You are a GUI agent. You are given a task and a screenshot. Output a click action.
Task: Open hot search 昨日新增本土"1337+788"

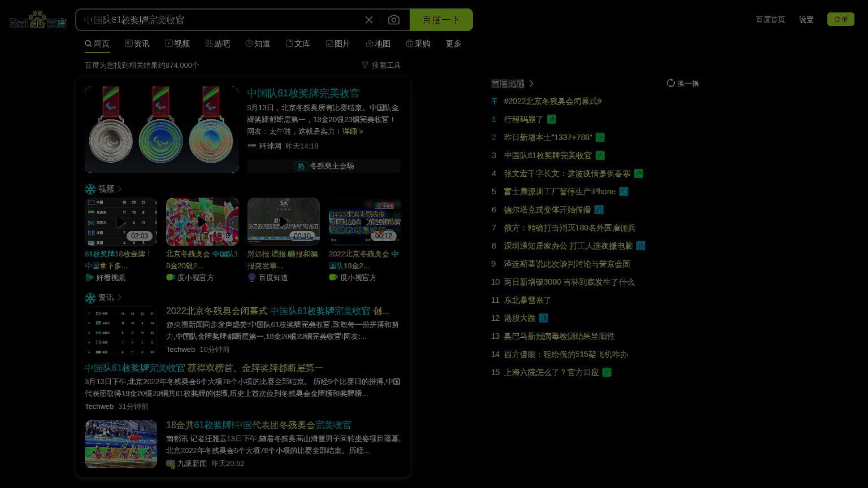(548, 137)
